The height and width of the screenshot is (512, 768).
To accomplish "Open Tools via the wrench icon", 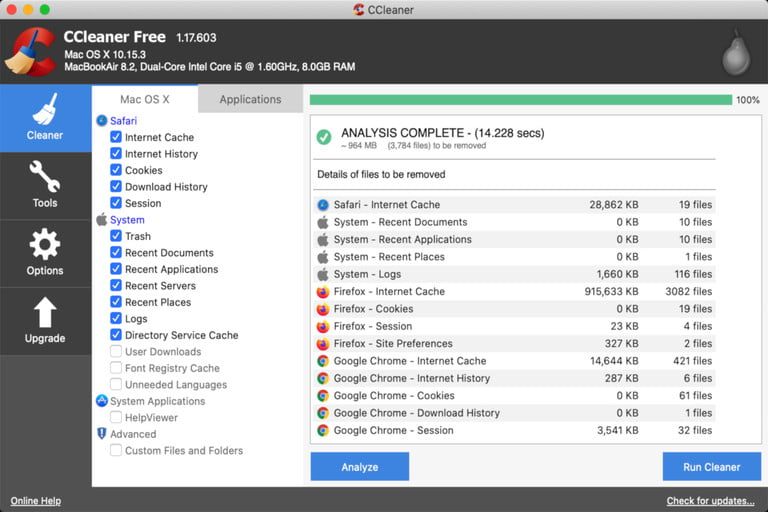I will click(45, 178).
